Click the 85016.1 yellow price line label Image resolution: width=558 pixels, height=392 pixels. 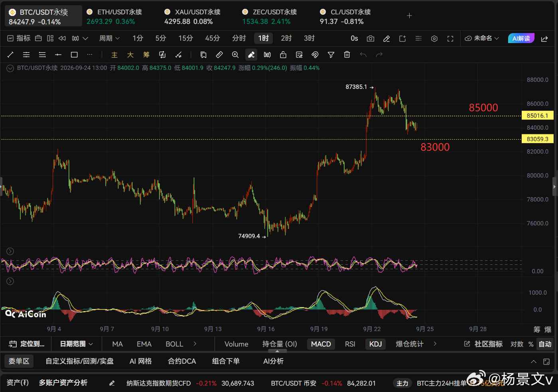(537, 116)
